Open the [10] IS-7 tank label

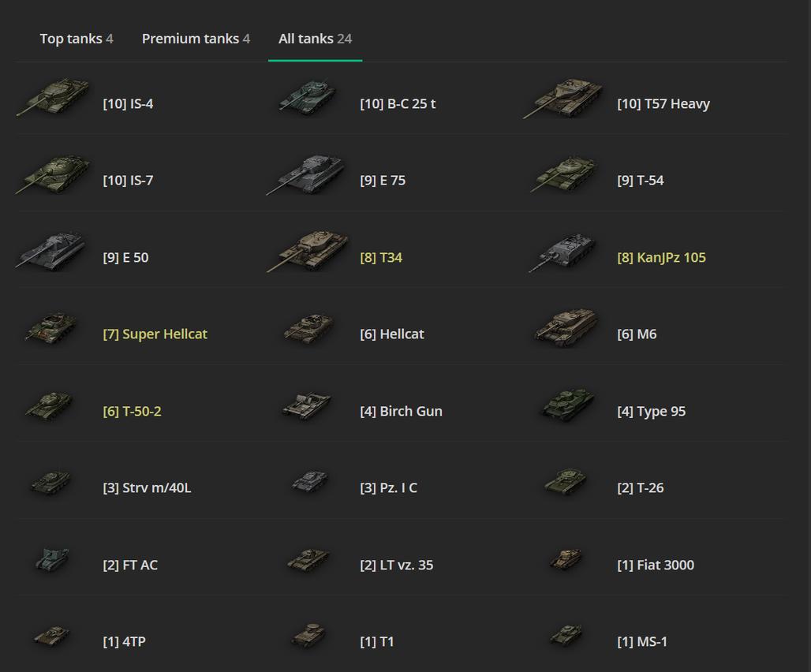(128, 181)
